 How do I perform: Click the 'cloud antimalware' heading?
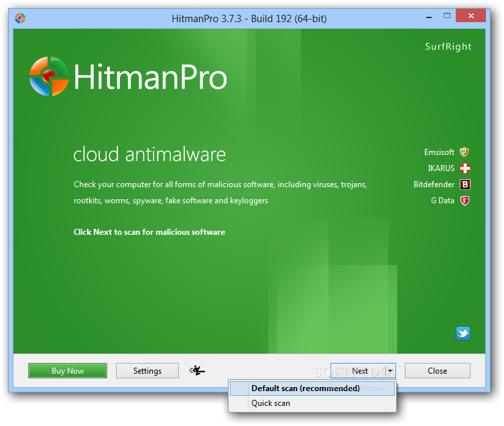coord(149,154)
